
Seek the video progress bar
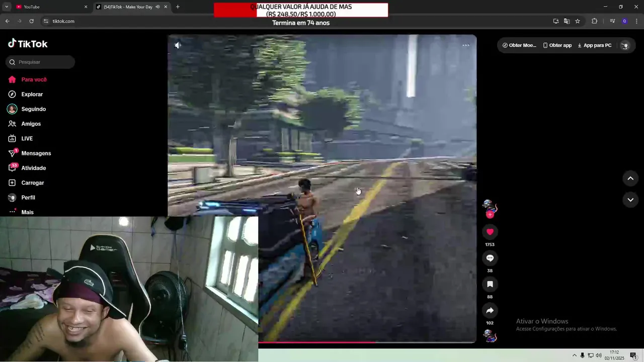tap(367, 342)
